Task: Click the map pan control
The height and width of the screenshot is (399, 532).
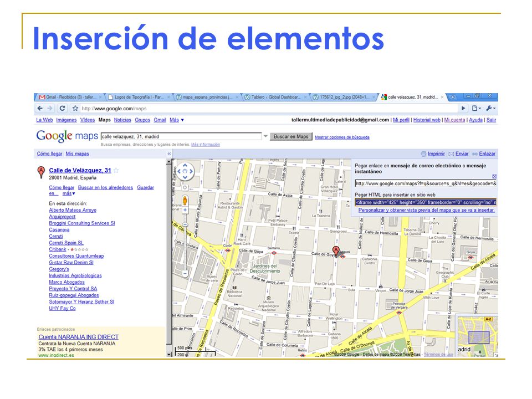Action: (185, 171)
